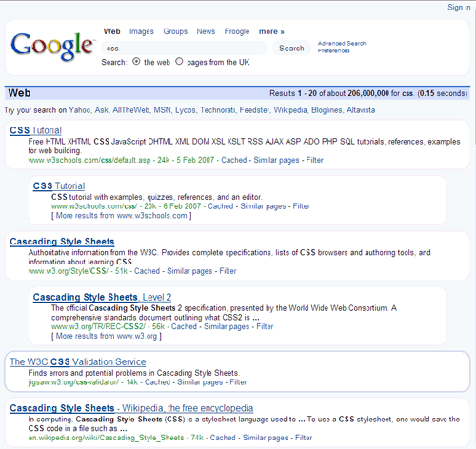
Task: Try the search on Technorati
Action: [217, 110]
